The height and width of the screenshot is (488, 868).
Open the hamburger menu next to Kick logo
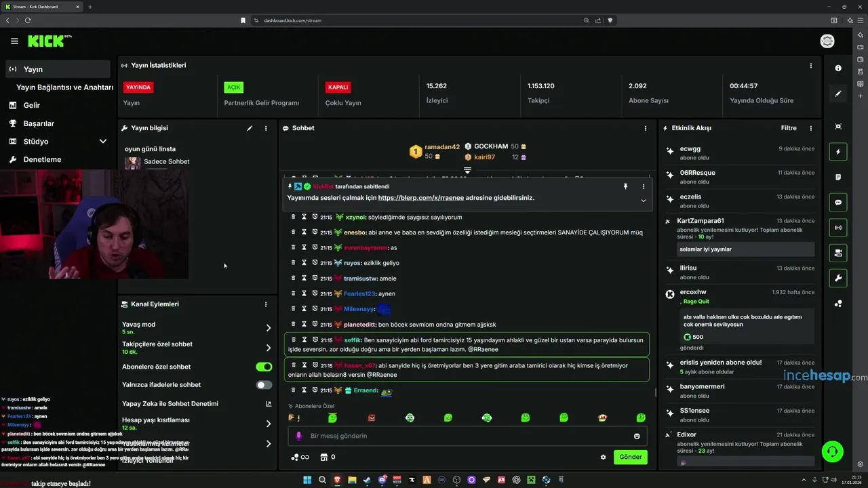click(x=14, y=41)
